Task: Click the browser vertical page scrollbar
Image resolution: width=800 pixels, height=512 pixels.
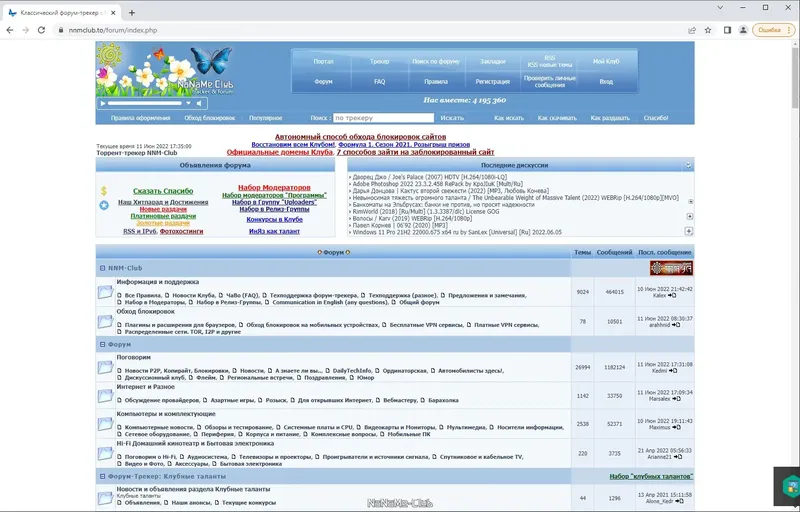Action: (x=795, y=76)
